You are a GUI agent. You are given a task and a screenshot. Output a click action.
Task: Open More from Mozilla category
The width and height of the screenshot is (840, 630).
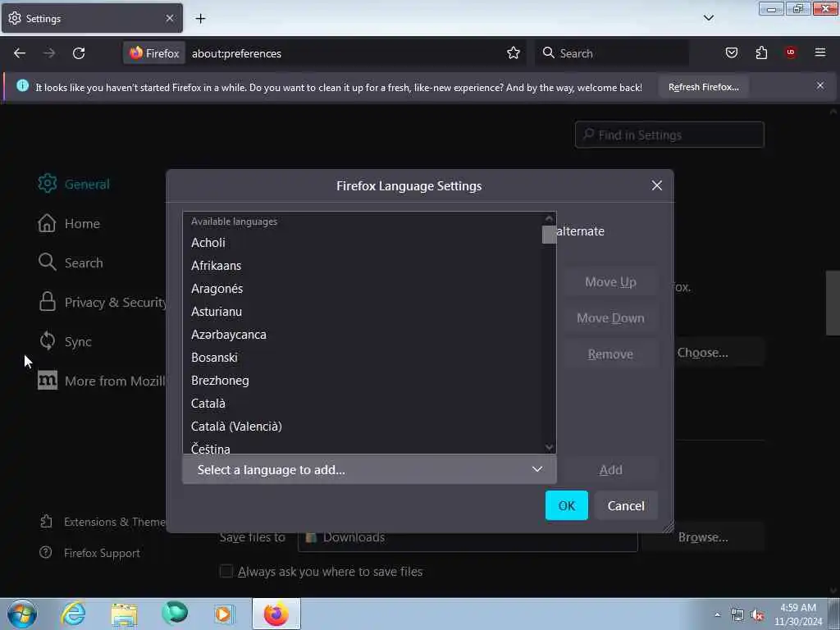point(102,381)
